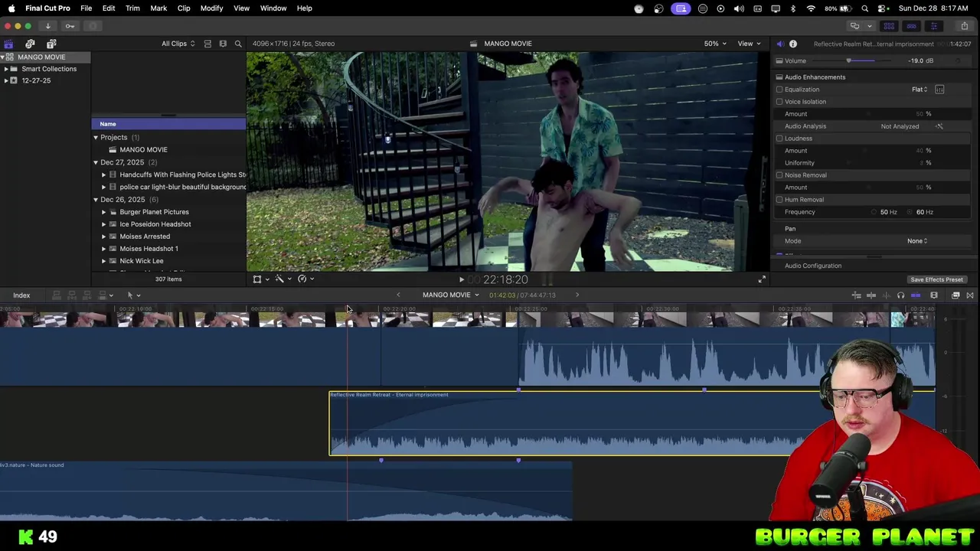Open the Flat equalization preset dropdown
This screenshot has width=980, height=551.
(920, 90)
